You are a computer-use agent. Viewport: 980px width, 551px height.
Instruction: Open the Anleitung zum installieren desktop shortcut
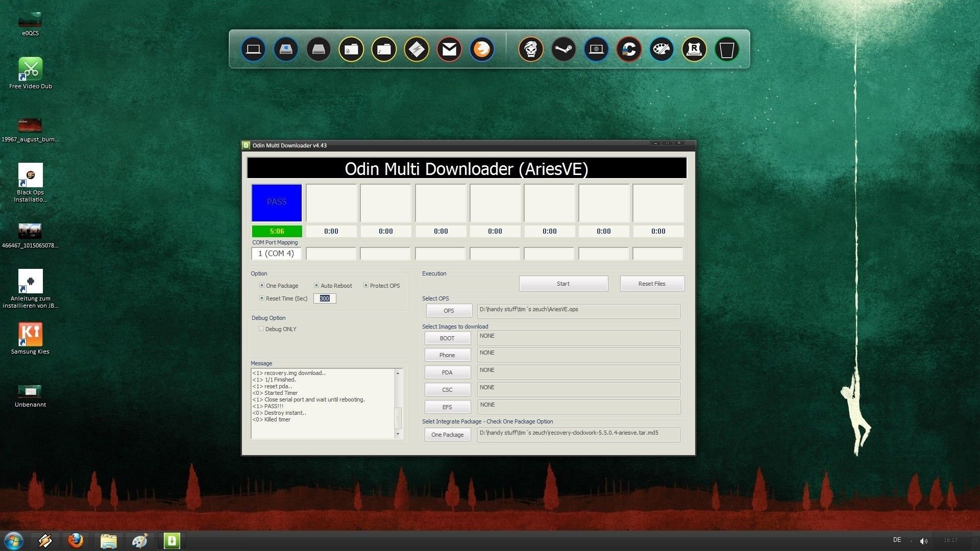31,289
